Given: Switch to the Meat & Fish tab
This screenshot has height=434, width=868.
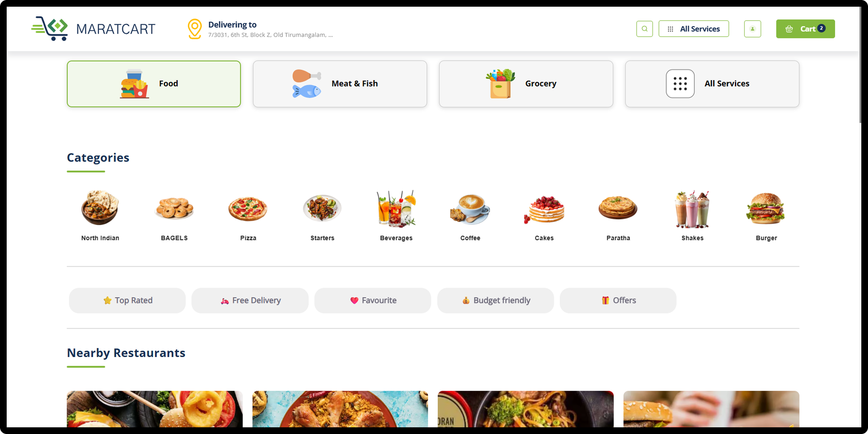Looking at the screenshot, I should point(340,84).
